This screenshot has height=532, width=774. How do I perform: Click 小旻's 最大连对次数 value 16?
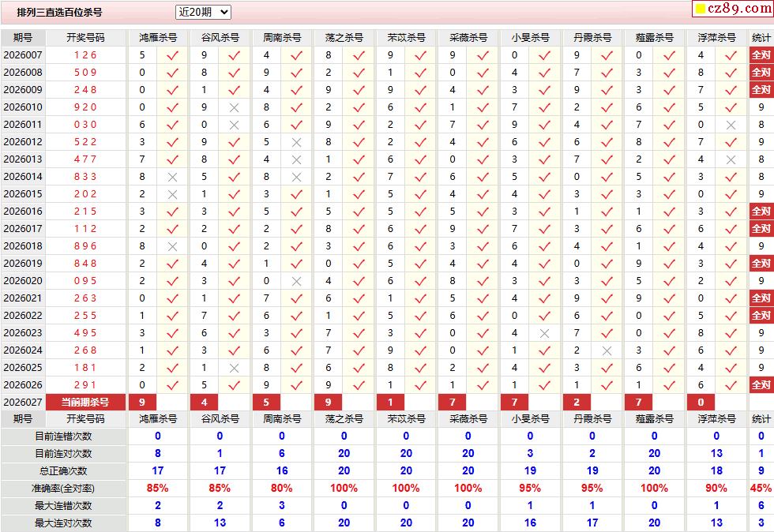pyautogui.click(x=530, y=523)
